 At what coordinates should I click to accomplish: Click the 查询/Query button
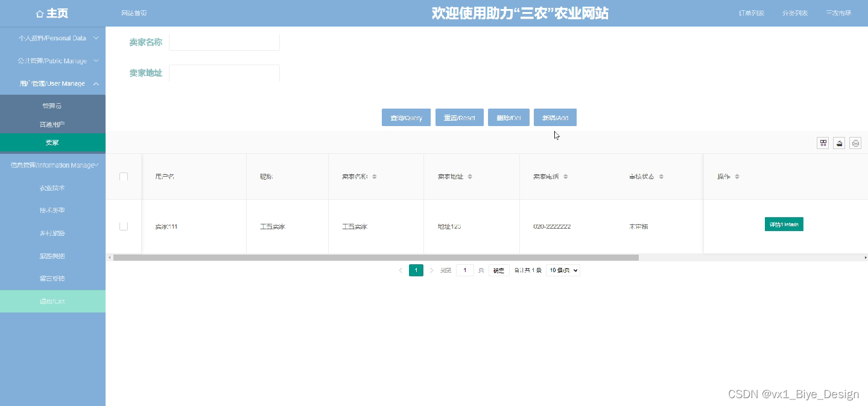coord(406,118)
